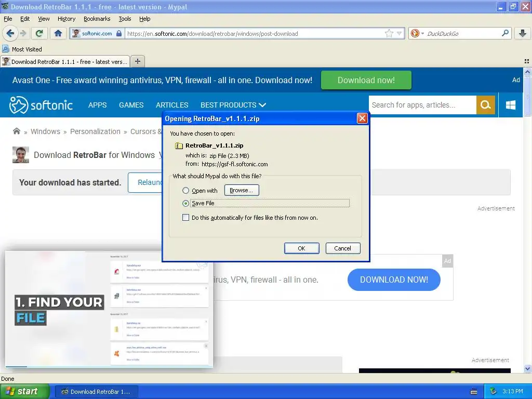Viewport: 532px width, 399px height.
Task: Open the Tools menu
Action: click(x=125, y=19)
